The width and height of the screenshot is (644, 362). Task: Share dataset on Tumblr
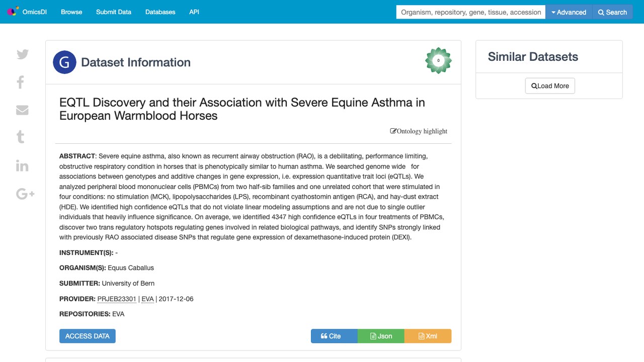(x=21, y=137)
